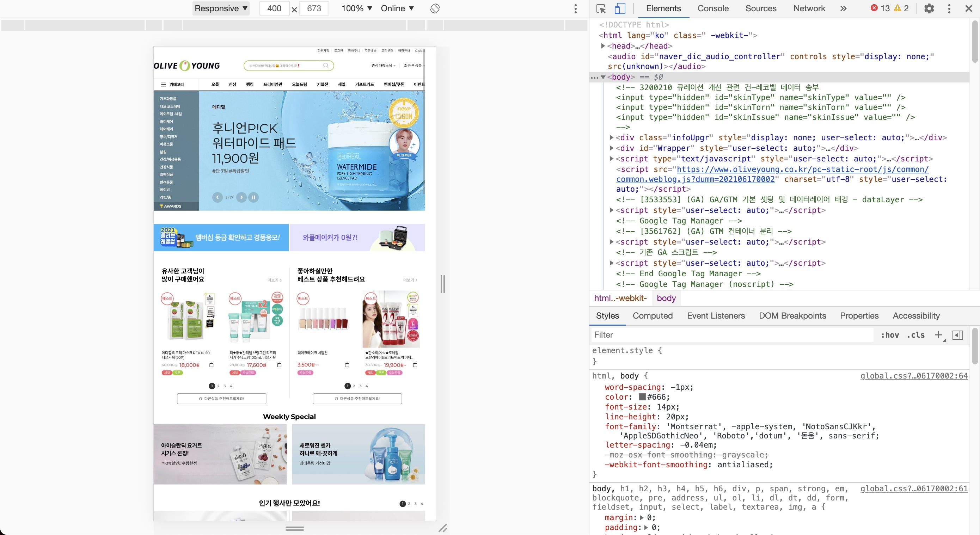Toggle the computed styles sidebar icon
Viewport: 980px width, 535px height.
tap(957, 334)
